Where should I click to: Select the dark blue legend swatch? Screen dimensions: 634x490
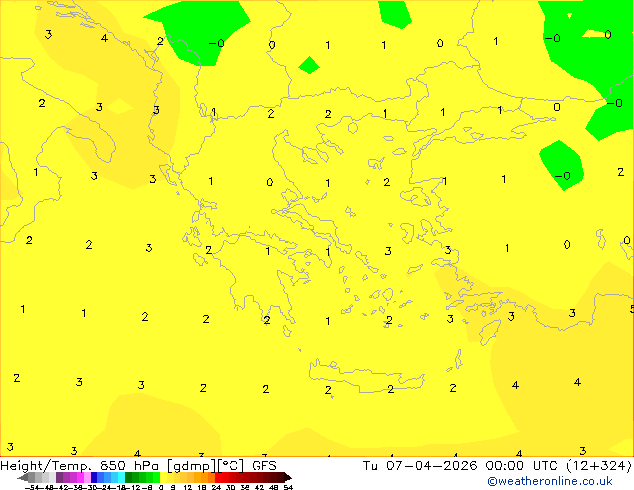94,477
